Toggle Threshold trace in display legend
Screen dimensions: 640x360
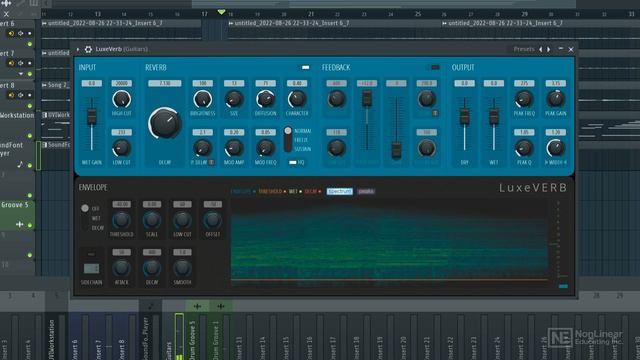[x=272, y=191]
